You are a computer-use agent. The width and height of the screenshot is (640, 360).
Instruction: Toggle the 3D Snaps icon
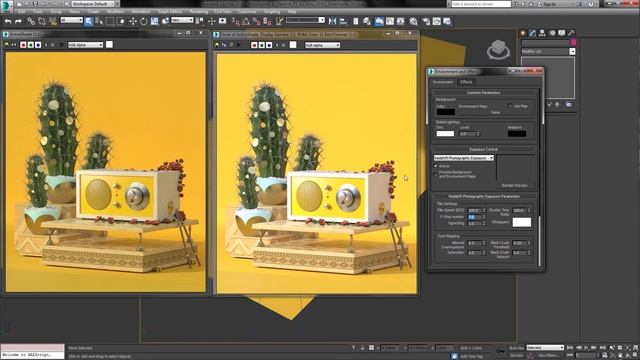[x=236, y=21]
